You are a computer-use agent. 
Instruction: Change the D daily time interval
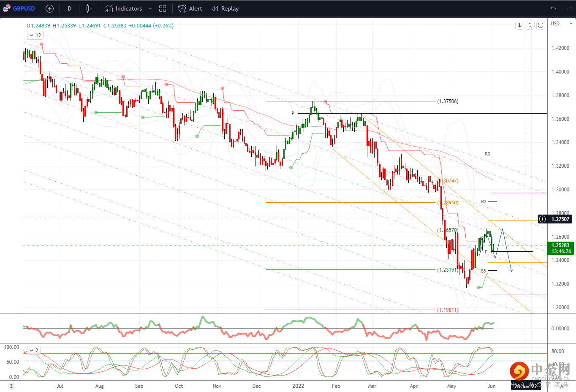pos(70,8)
